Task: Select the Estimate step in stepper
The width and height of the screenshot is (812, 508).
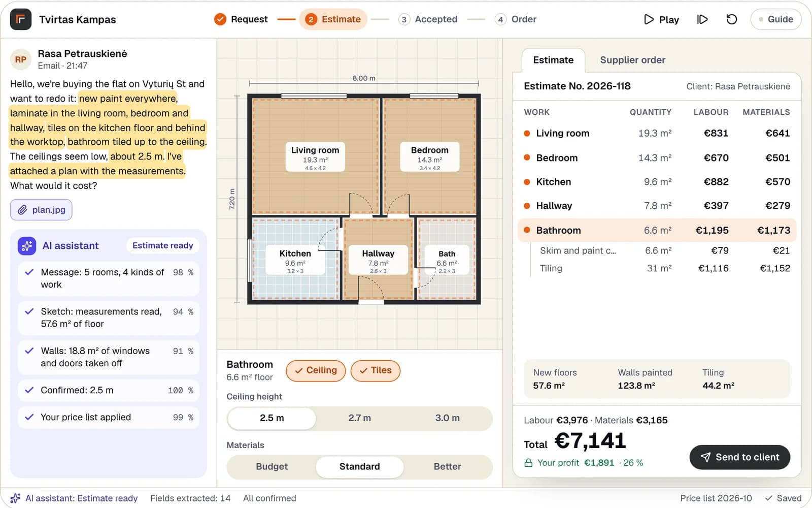Action: pyautogui.click(x=333, y=19)
